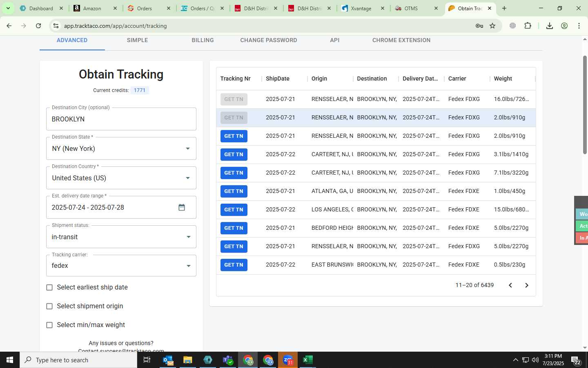Open Microsoft Teams from the taskbar
Screen dimensions: 588x368
227,360
